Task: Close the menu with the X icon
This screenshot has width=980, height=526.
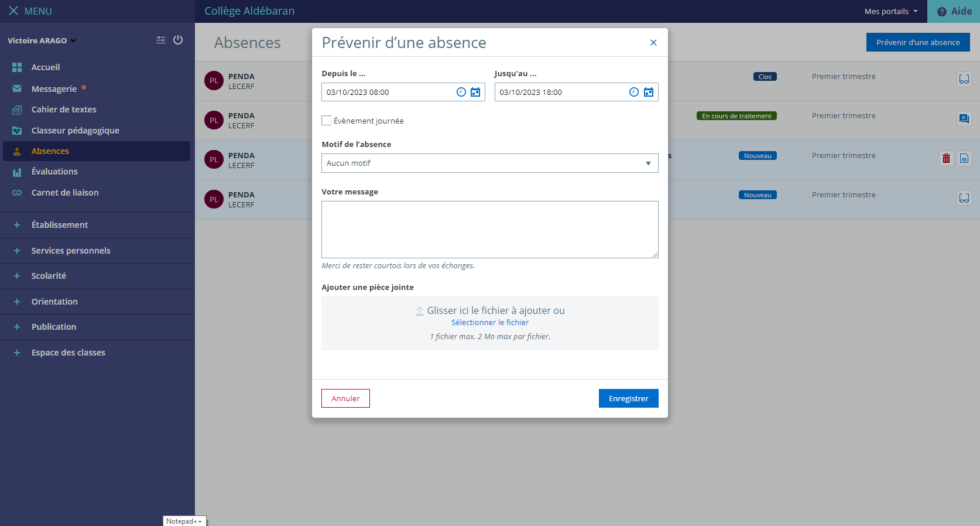Action: click(13, 11)
